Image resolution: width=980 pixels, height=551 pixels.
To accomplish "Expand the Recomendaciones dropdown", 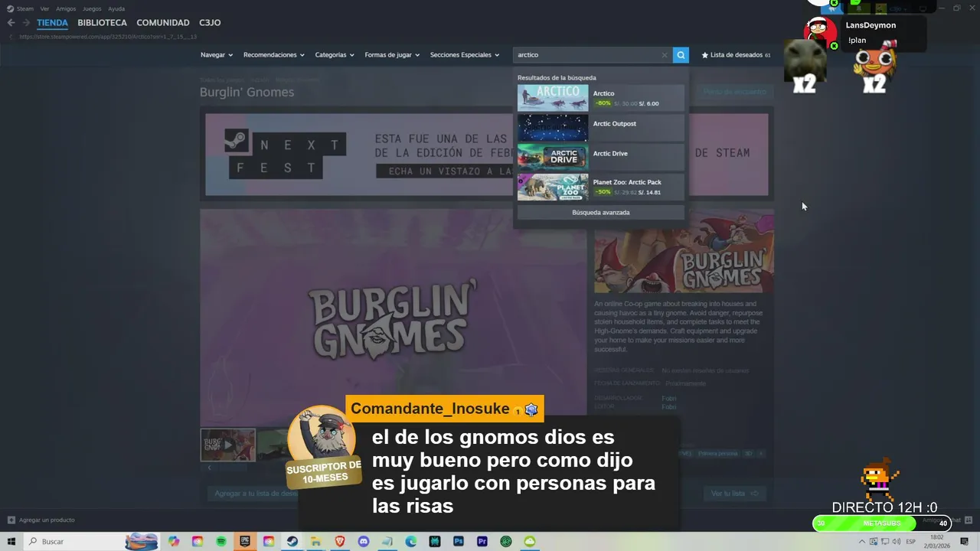I will tap(274, 55).
